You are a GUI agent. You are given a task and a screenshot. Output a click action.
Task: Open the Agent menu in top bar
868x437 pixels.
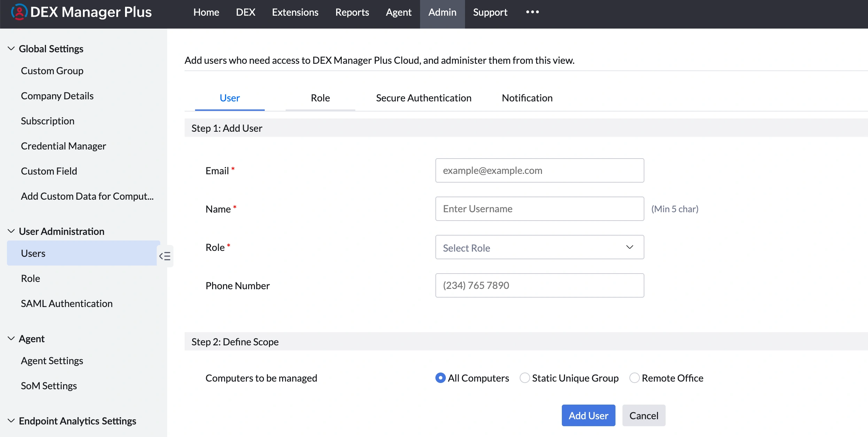pyautogui.click(x=398, y=12)
